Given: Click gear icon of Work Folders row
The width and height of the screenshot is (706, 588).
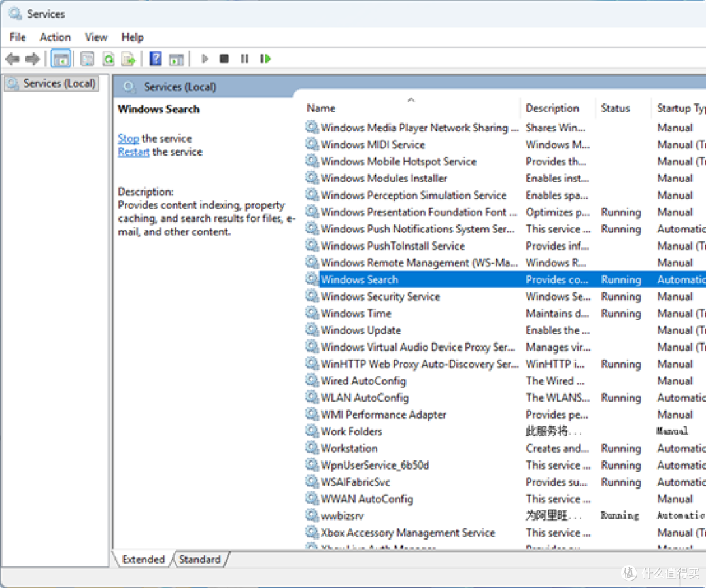Looking at the screenshot, I should 312,432.
